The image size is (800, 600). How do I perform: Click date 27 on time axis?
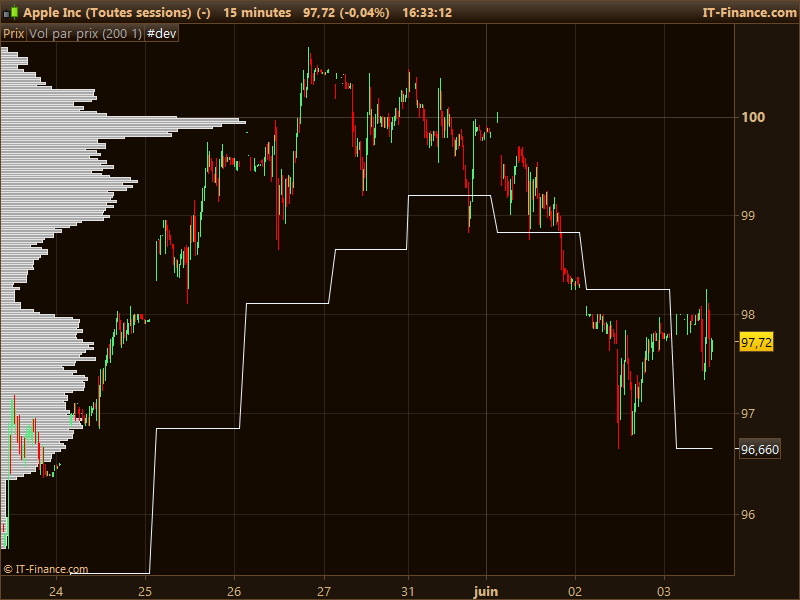point(324,591)
